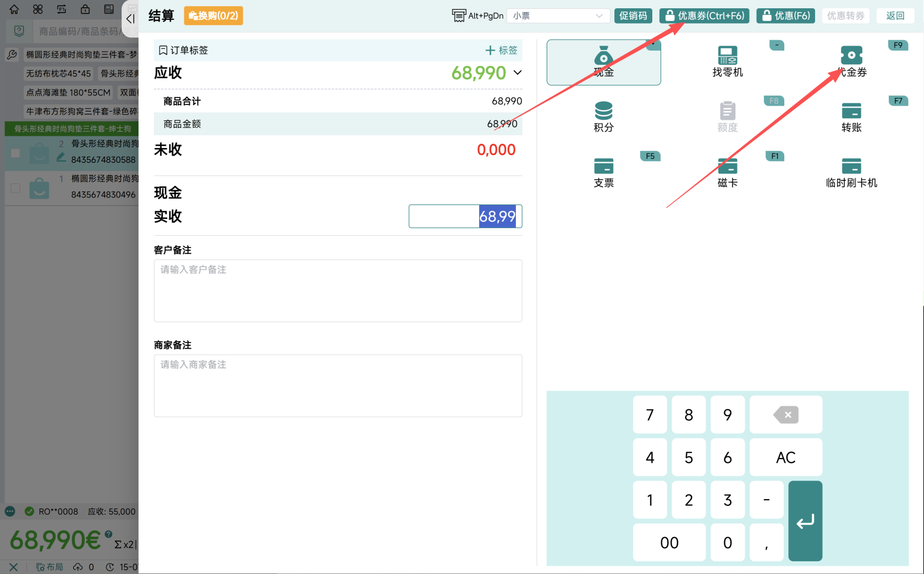Tap key 7 on numeric keypad
Image resolution: width=924 pixels, height=574 pixels.
(x=650, y=415)
